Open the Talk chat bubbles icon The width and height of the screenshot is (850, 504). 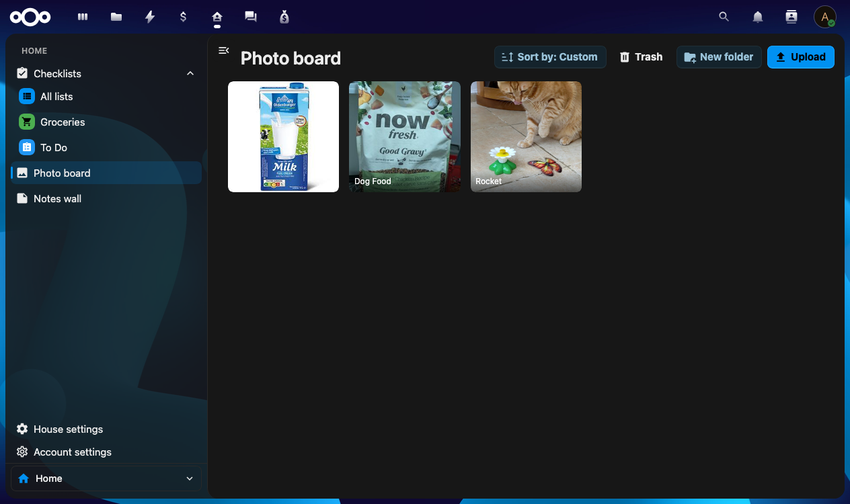[251, 17]
